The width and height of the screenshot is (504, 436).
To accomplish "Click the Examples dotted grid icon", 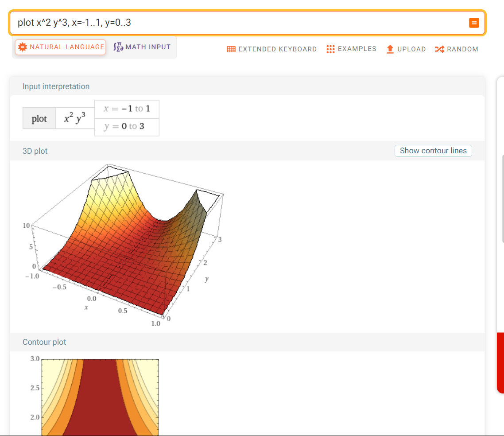I will pos(330,49).
